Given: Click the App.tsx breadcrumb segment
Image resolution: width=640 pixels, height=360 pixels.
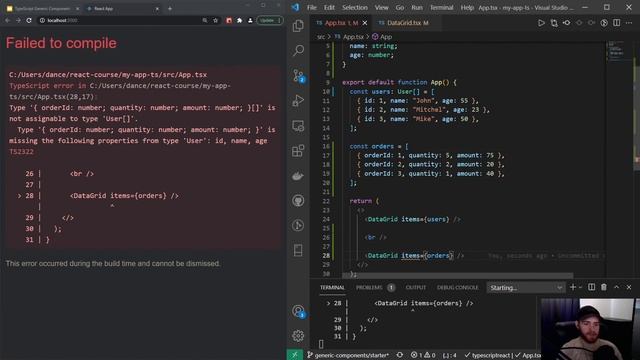Looking at the screenshot, I should [349, 37].
